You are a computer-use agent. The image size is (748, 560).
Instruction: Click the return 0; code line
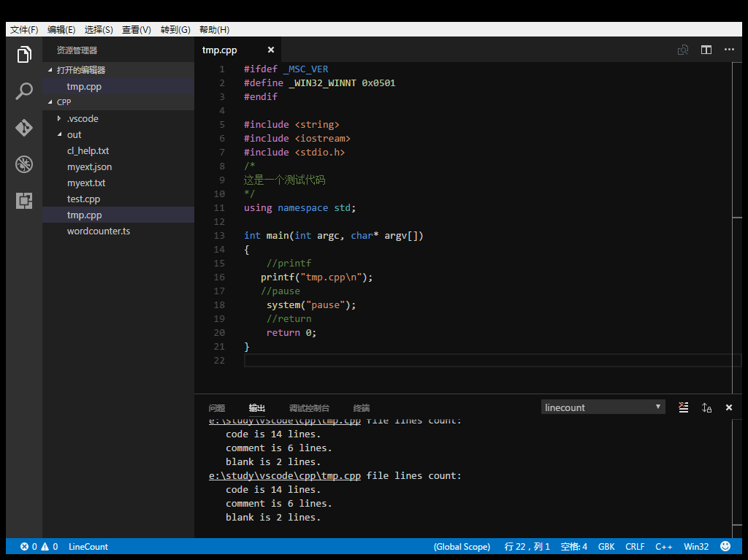pyautogui.click(x=291, y=332)
